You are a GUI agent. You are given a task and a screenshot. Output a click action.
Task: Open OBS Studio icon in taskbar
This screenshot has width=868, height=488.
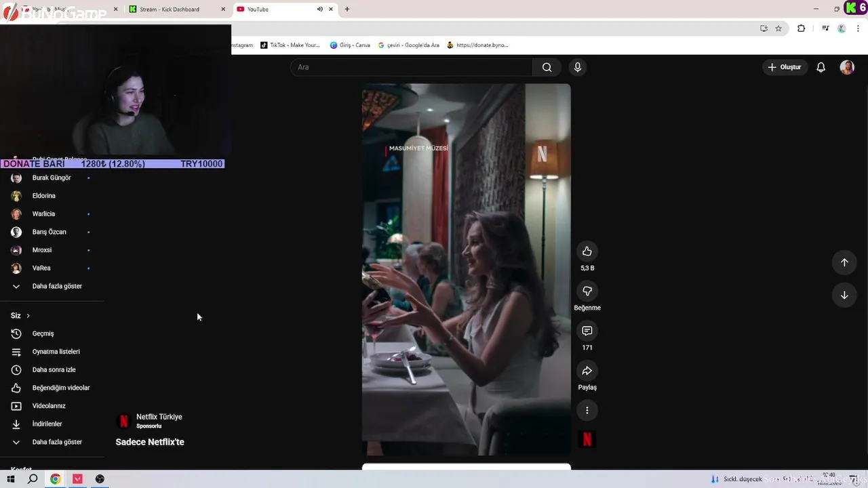pyautogui.click(x=100, y=479)
